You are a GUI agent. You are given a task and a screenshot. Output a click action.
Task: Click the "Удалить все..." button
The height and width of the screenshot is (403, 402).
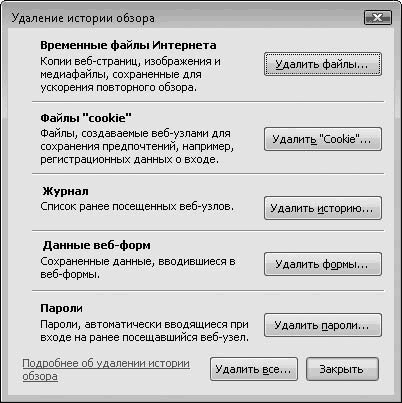tap(254, 369)
